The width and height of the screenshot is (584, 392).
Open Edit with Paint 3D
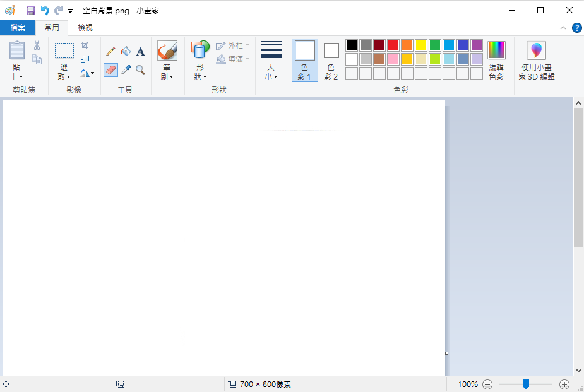tap(537, 61)
